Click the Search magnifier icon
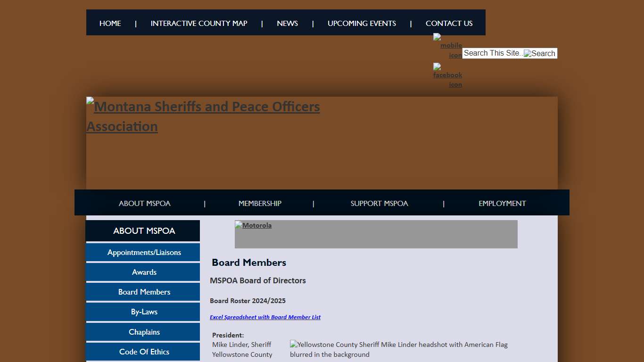 tap(539, 53)
